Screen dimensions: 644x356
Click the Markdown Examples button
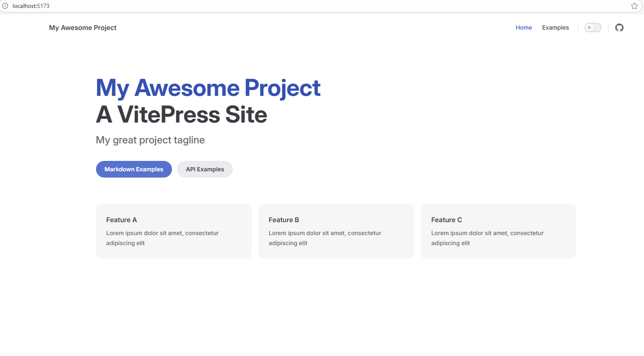click(134, 169)
